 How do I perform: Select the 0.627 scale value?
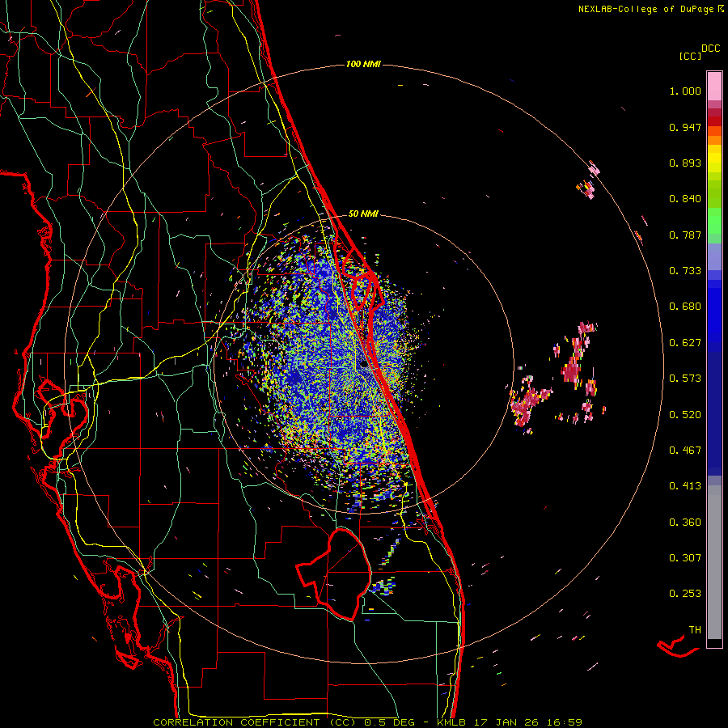pyautogui.click(x=685, y=343)
